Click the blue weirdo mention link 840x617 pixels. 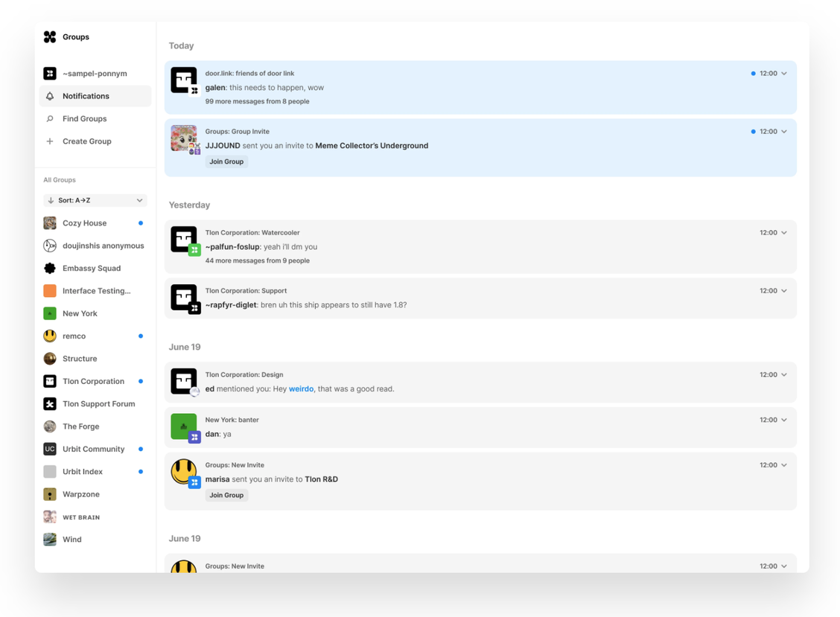coord(301,389)
